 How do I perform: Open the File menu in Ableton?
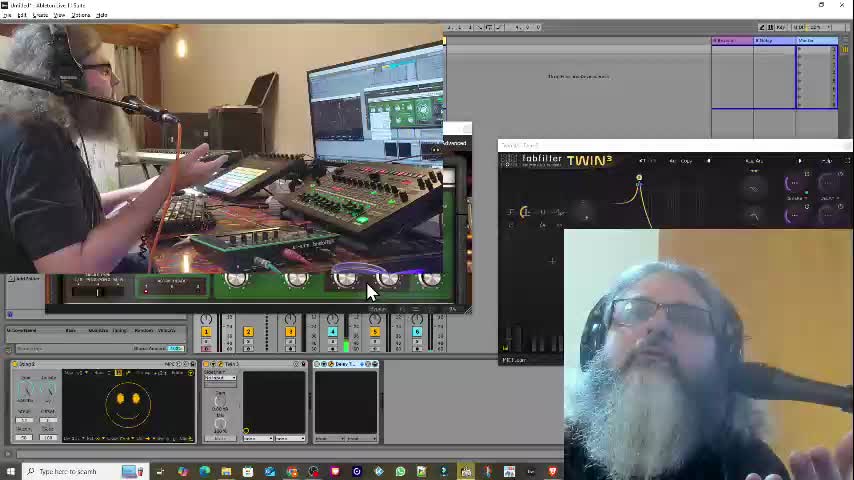coord(7,15)
